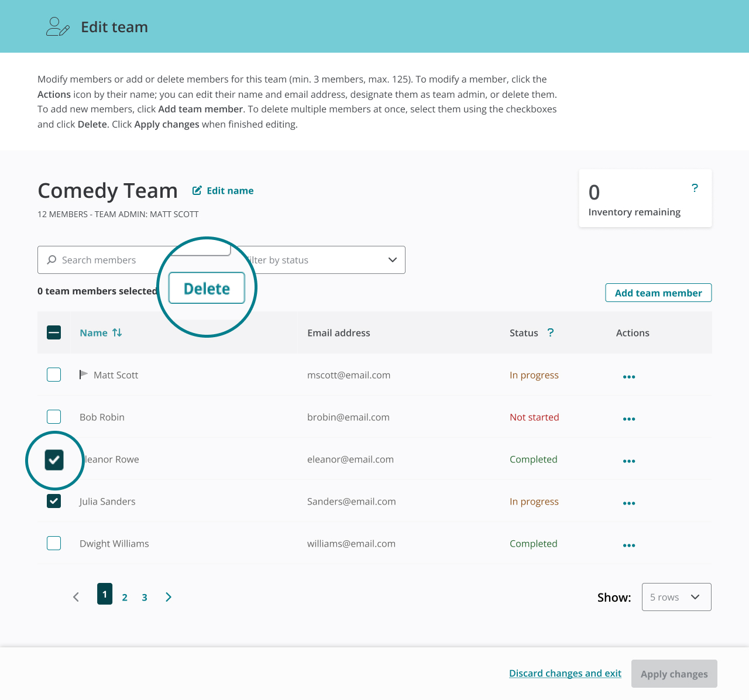Image resolution: width=749 pixels, height=700 pixels.
Task: Click Sanders@email.com email cell
Action: (352, 502)
